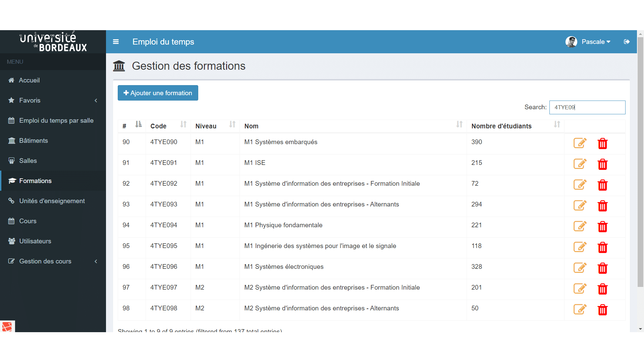Toggle sorting on the Code column
The width and height of the screenshot is (644, 362).
tap(183, 124)
